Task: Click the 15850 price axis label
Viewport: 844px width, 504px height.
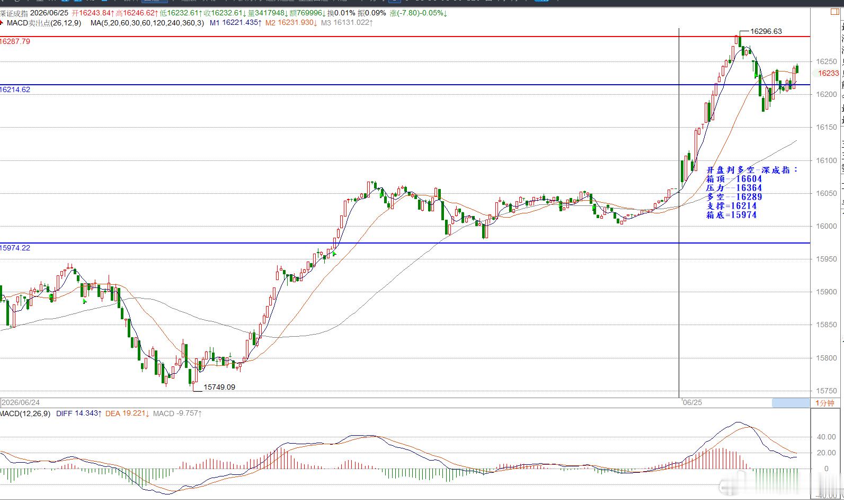Action: click(827, 325)
